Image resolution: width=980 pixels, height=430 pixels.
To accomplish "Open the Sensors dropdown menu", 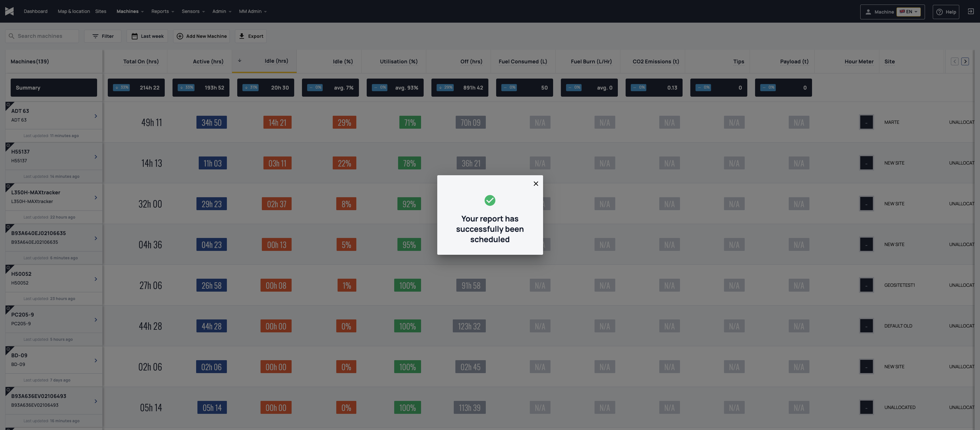I will 193,11.
